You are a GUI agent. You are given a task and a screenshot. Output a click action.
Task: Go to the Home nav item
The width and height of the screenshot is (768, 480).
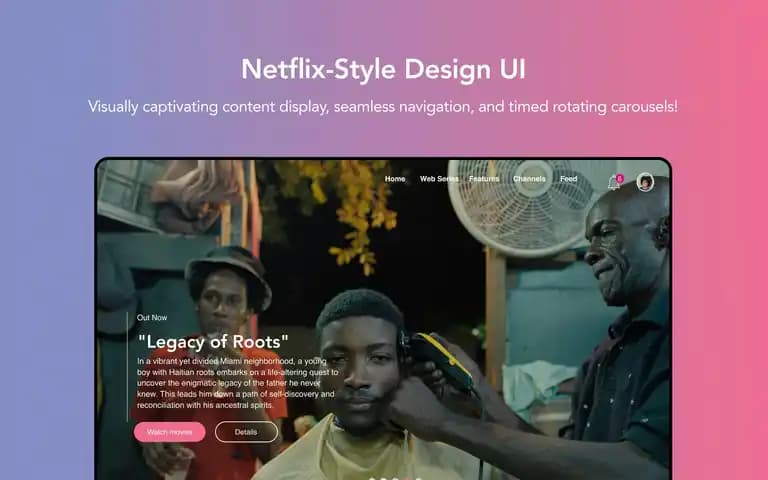pos(395,179)
